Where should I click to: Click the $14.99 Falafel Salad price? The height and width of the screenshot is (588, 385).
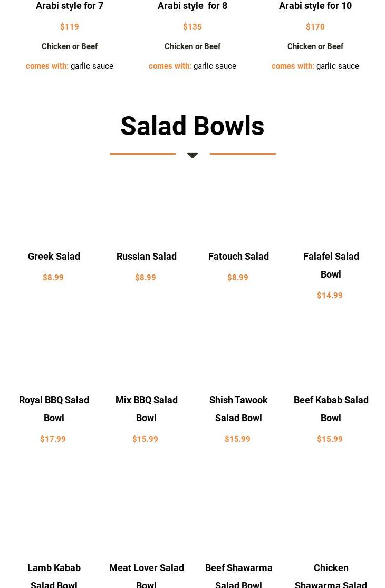click(x=330, y=295)
